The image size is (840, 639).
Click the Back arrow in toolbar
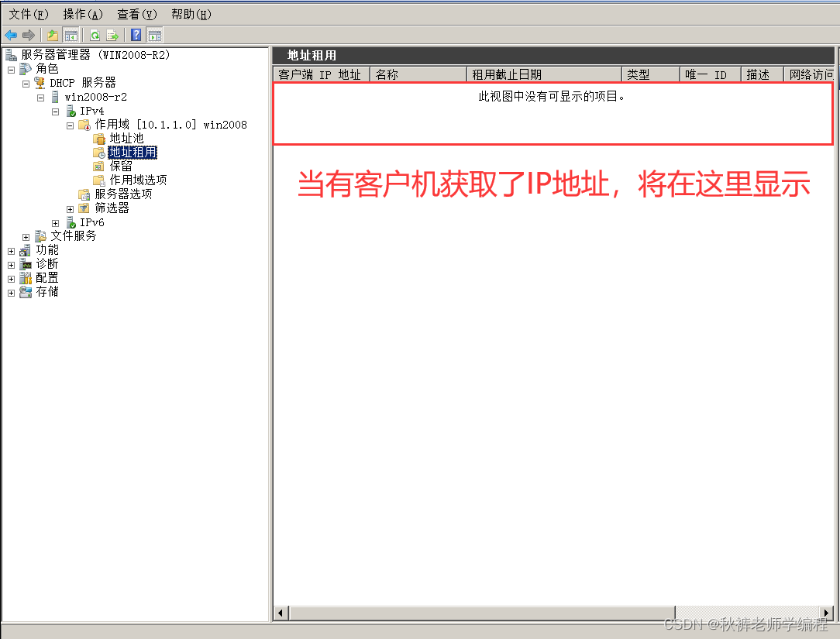coord(11,36)
